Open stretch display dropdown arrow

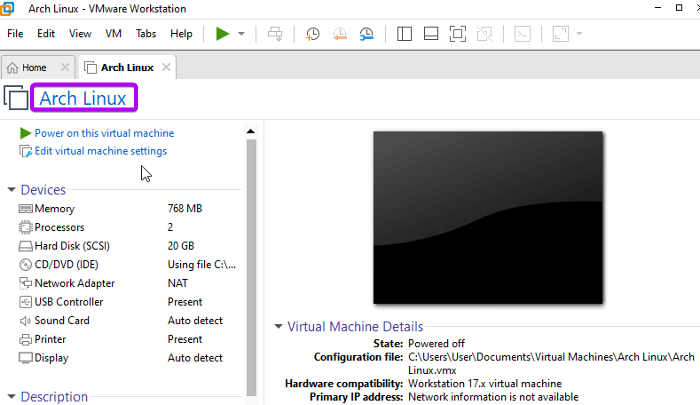579,33
